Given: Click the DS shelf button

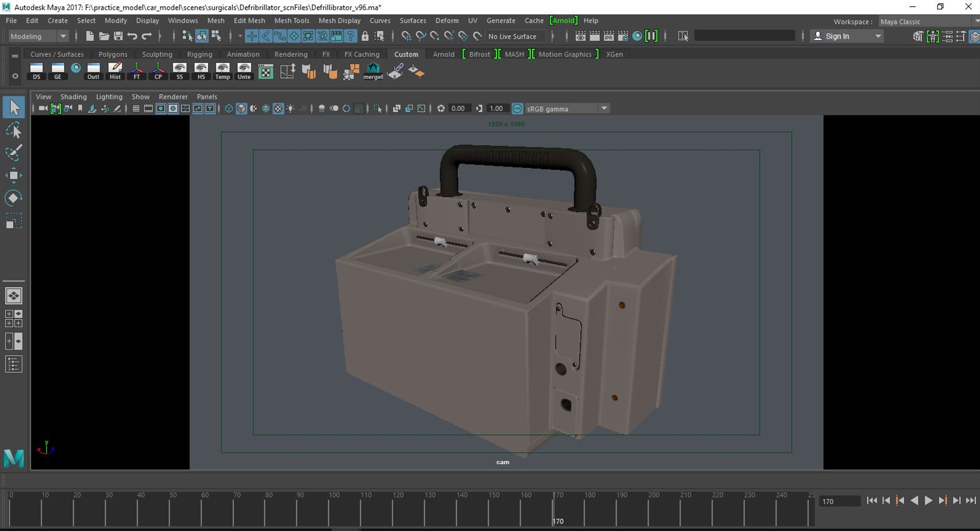Looking at the screenshot, I should click(36, 71).
